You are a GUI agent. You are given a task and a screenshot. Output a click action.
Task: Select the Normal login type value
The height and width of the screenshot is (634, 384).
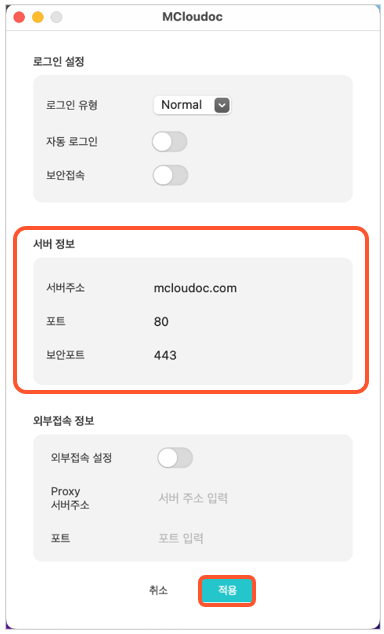181,105
